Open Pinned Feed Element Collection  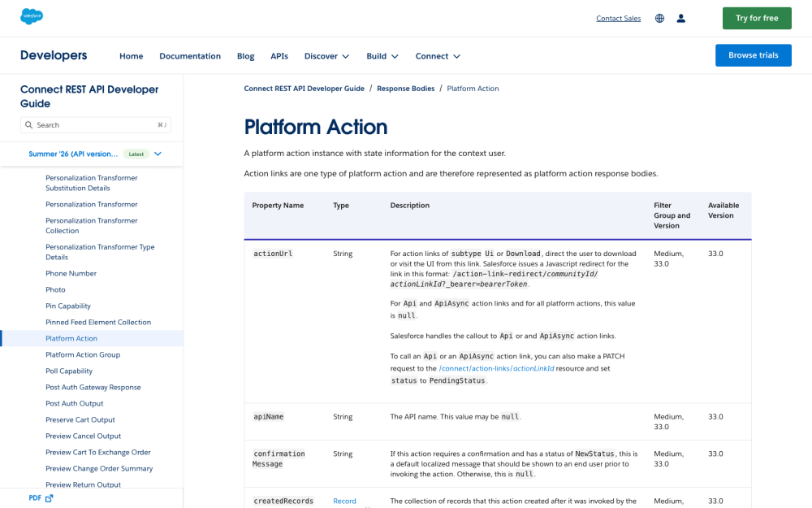coord(98,323)
